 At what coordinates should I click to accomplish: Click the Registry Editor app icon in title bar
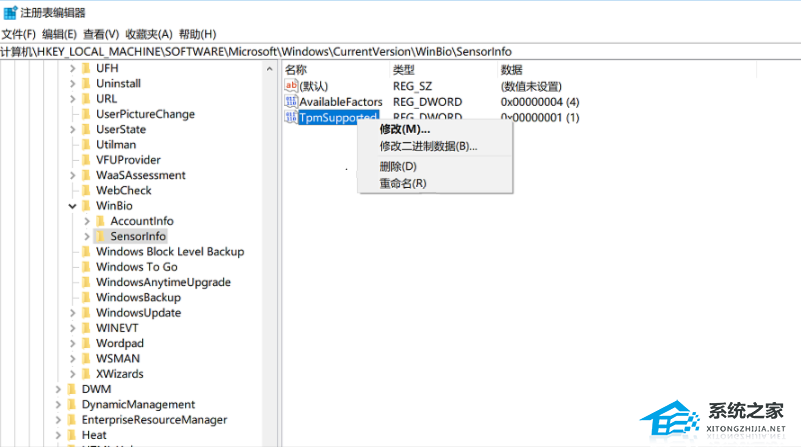point(9,12)
